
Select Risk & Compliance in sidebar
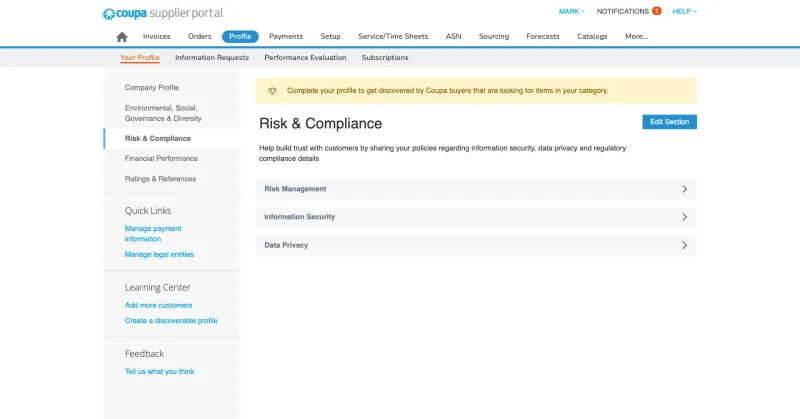(158, 138)
